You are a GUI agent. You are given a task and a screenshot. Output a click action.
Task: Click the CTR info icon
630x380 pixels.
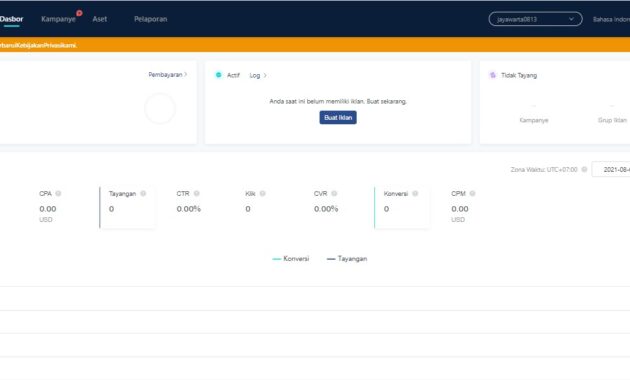[x=196, y=193]
